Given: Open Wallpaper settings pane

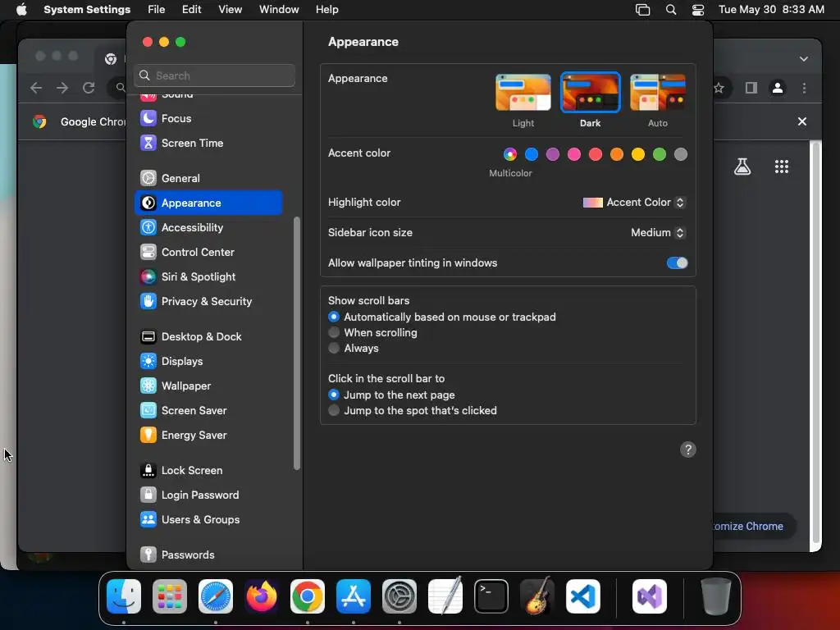Looking at the screenshot, I should (x=208, y=386).
